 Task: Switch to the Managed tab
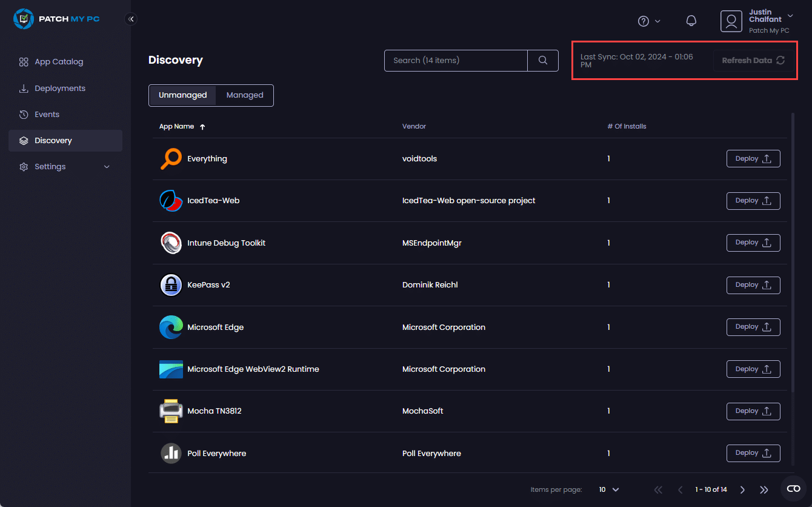tap(245, 95)
